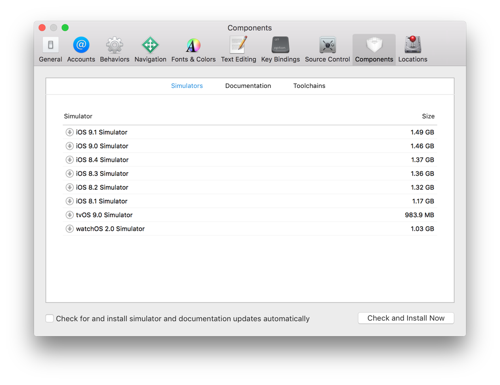500x385 pixels.
Task: Download the iOS 8.4 Simulator
Action: click(69, 160)
